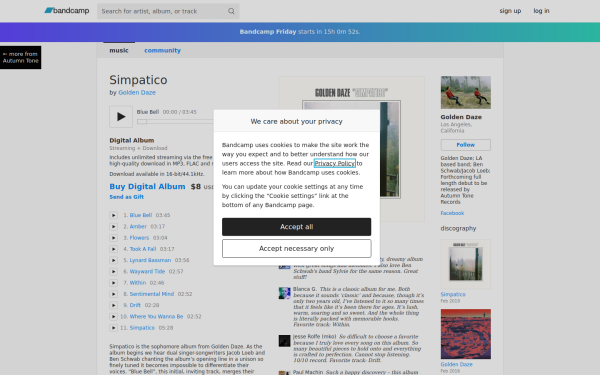600x375 pixels.
Task: Click the discography heading
Action: pyautogui.click(x=458, y=228)
